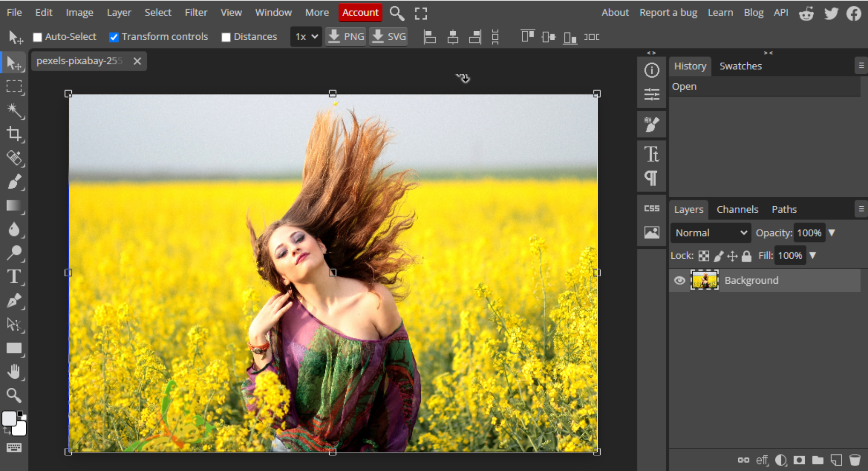Screen dimensions: 868x471
Task: Choose the Type tool
Action: [x=14, y=276]
